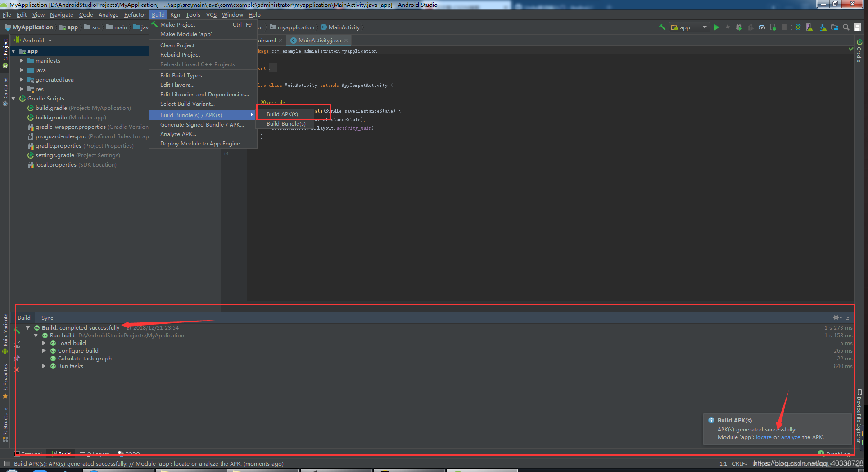Image resolution: width=868 pixels, height=472 pixels.
Task: Toggle view mode icon in Build panel sidebar
Action: [x=17, y=345]
